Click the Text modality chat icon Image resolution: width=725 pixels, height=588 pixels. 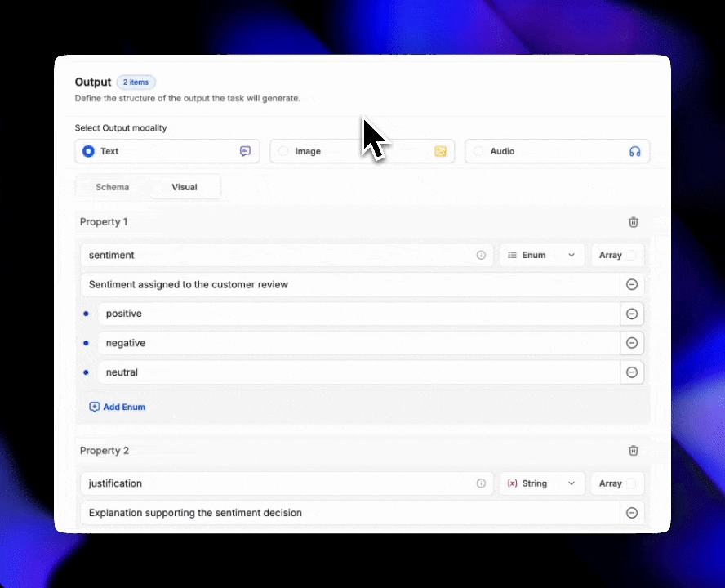tap(245, 151)
